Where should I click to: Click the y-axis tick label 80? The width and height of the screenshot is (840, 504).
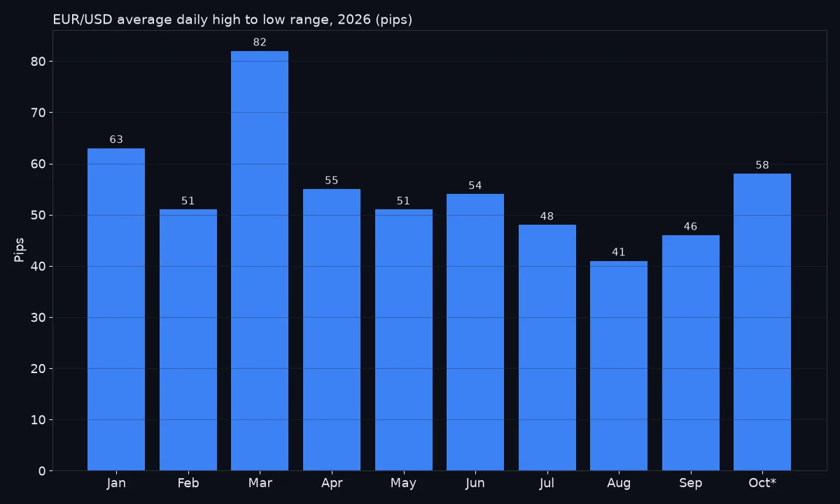pos(38,62)
